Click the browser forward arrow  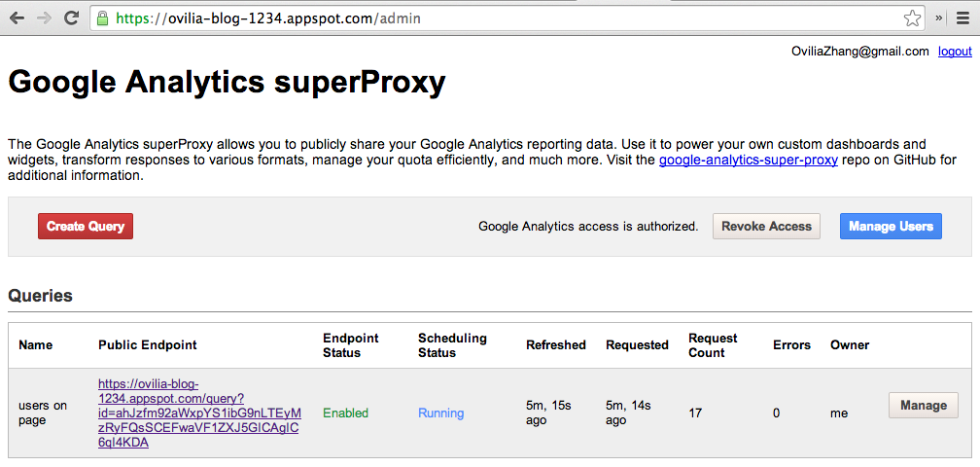pos(44,18)
